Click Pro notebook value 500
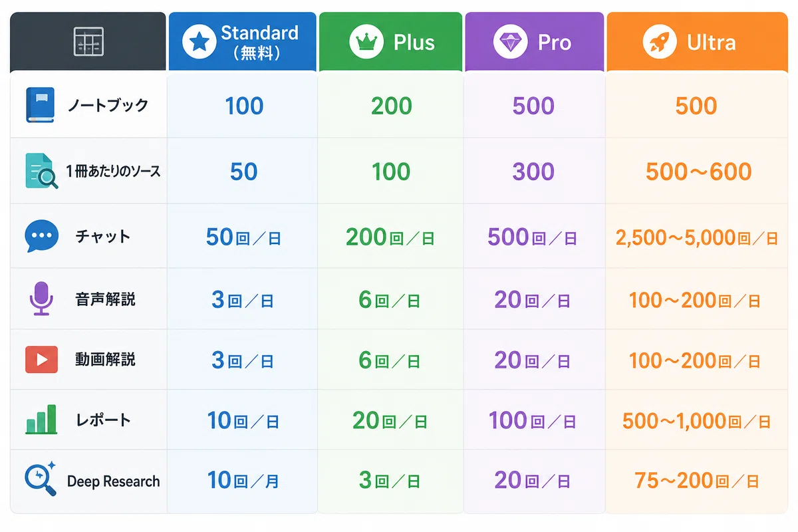 (534, 106)
